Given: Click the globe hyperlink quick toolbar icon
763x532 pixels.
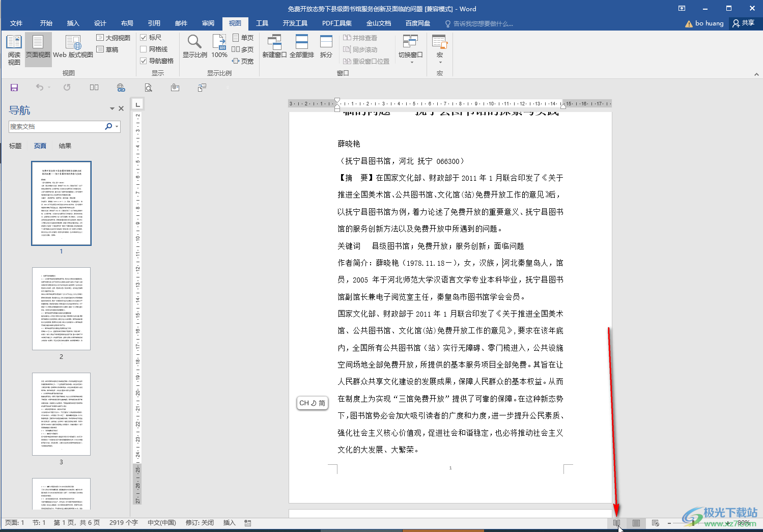Looking at the screenshot, I should [121, 88].
